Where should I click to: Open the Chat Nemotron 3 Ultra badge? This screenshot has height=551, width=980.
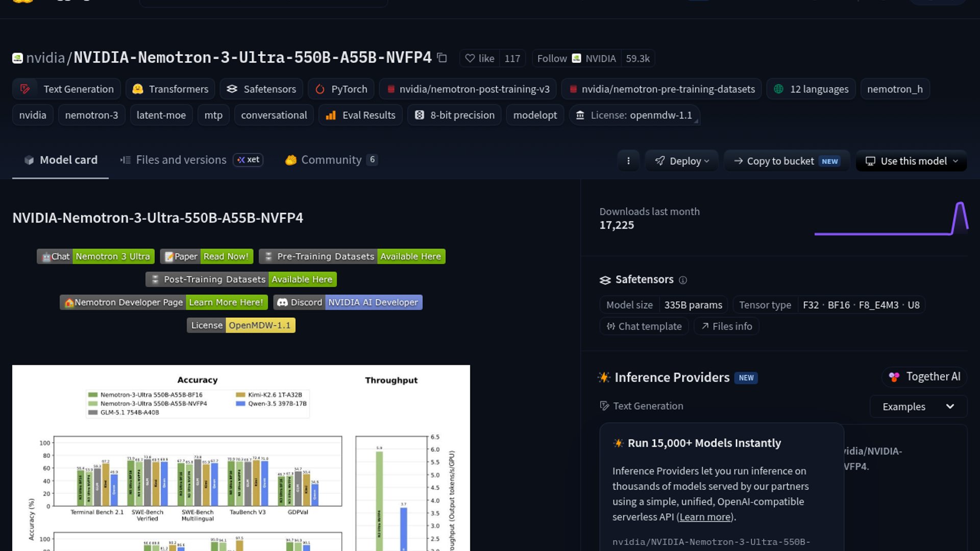click(x=95, y=257)
